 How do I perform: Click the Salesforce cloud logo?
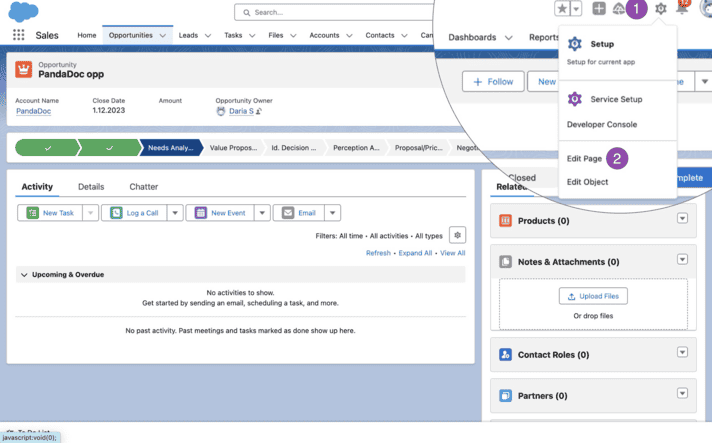pos(22,11)
